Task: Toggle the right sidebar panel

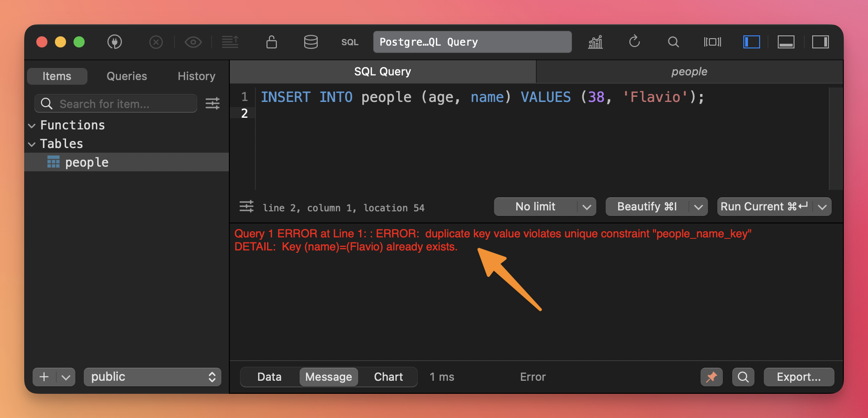Action: pyautogui.click(x=821, y=42)
